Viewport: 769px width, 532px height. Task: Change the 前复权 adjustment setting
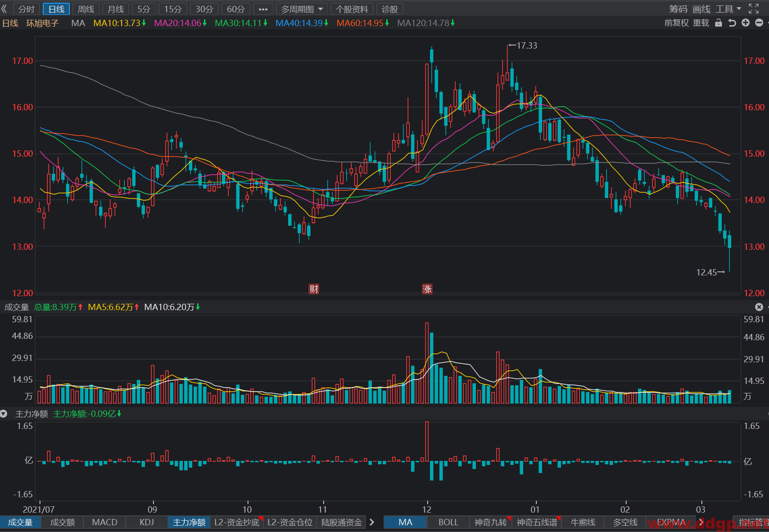(676, 23)
